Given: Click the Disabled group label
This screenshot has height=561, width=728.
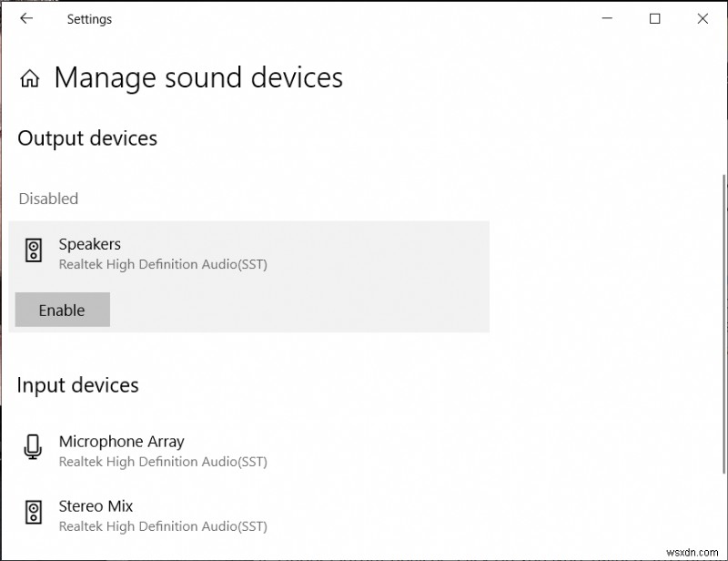Looking at the screenshot, I should [48, 199].
